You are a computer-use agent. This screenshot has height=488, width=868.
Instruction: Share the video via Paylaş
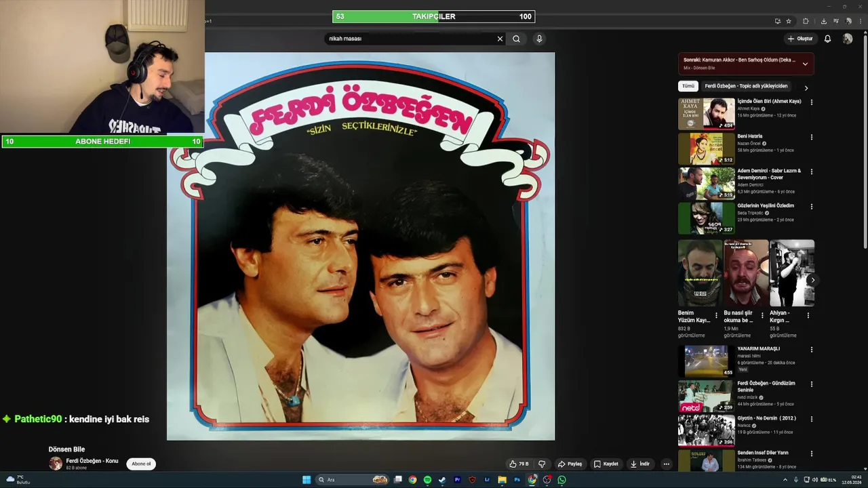(570, 464)
